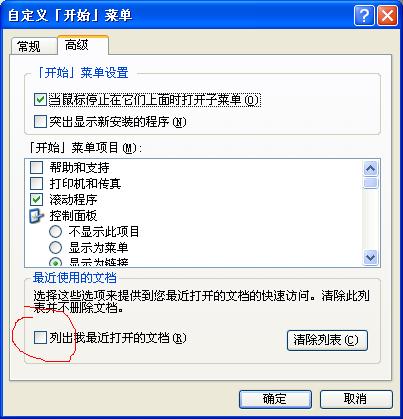Uncheck the 滚动程序 item
This screenshot has height=419, width=403.
coord(36,199)
